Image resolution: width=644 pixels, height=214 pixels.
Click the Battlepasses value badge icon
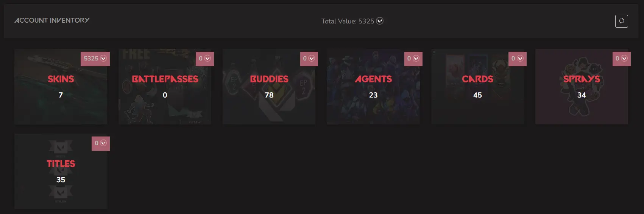[207, 58]
